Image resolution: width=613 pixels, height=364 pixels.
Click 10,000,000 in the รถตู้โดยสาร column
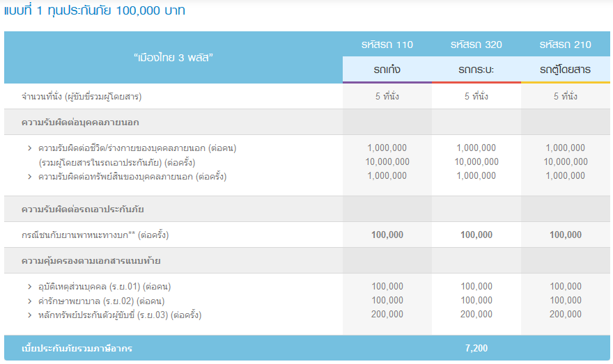pos(566,161)
